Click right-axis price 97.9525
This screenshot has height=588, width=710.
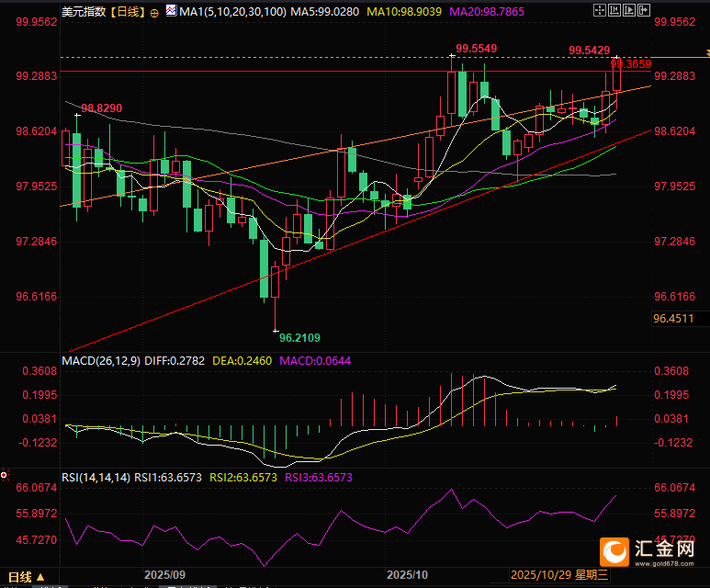[x=675, y=187]
